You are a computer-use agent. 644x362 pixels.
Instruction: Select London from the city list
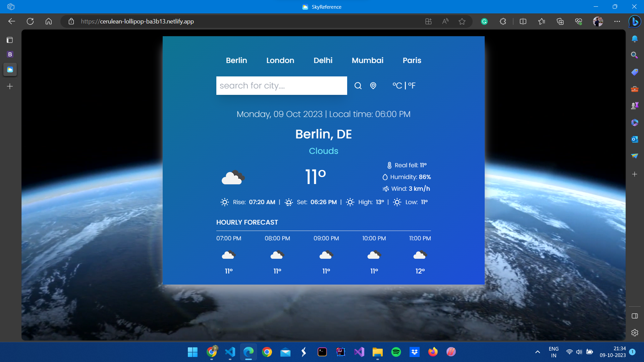(x=280, y=60)
